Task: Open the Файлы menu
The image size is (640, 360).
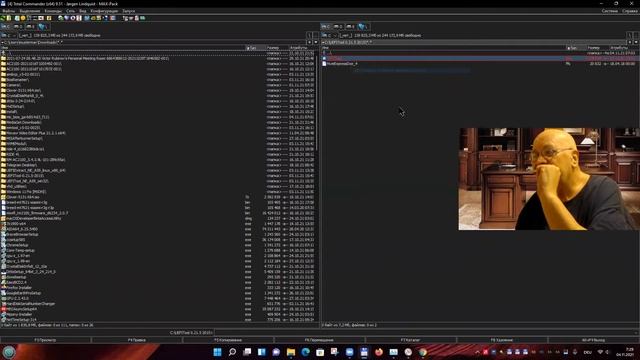Action: (9, 11)
